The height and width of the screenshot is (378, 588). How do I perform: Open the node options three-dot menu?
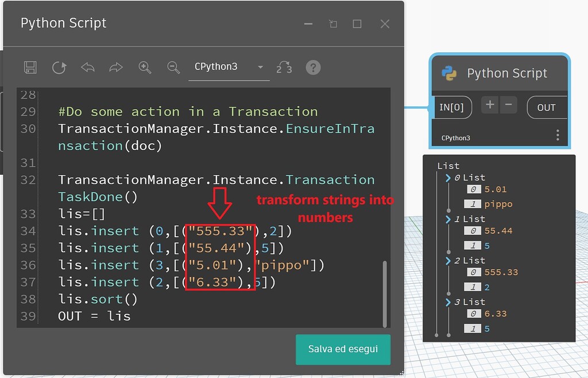[x=557, y=134]
